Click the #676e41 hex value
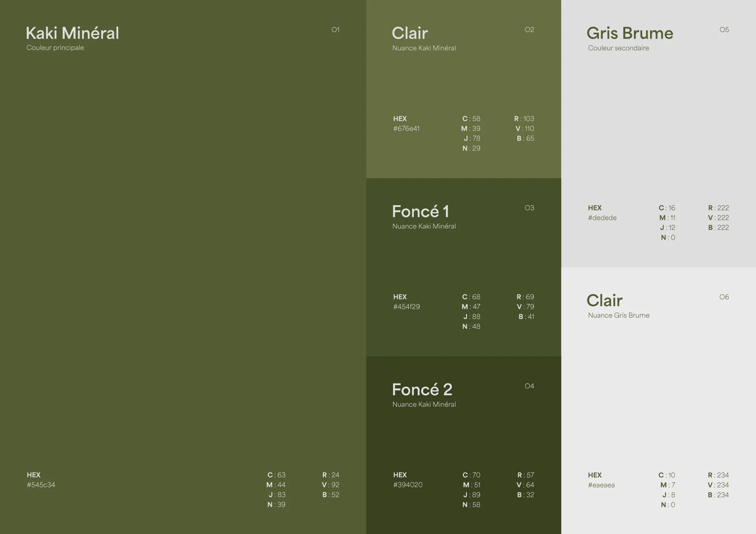Viewport: 756px width, 534px height. point(406,129)
